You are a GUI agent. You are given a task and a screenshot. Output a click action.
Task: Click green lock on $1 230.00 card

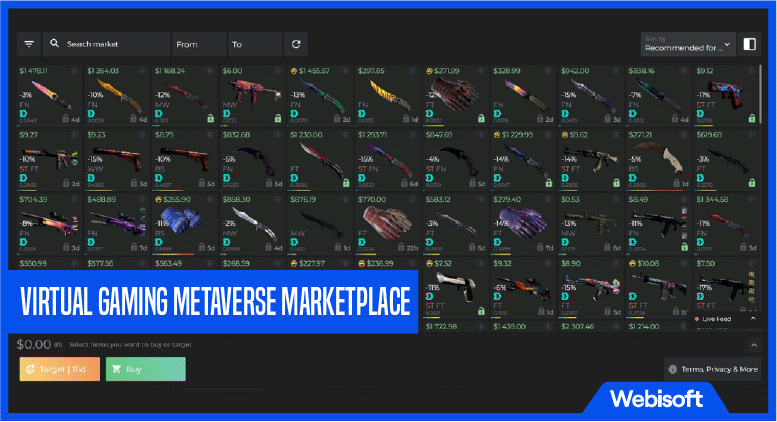click(346, 183)
